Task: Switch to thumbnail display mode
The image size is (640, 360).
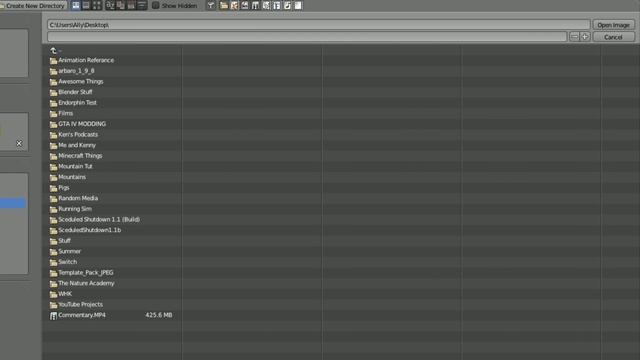Action: (x=97, y=5)
